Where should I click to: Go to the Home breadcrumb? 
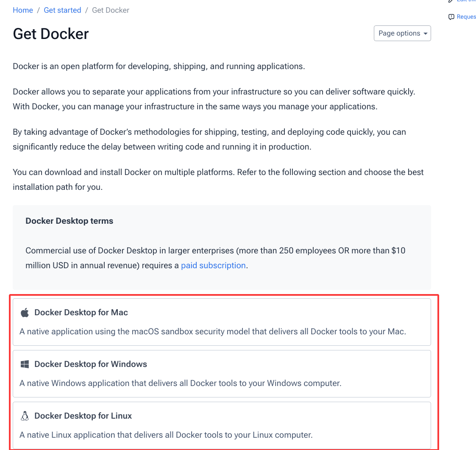23,10
